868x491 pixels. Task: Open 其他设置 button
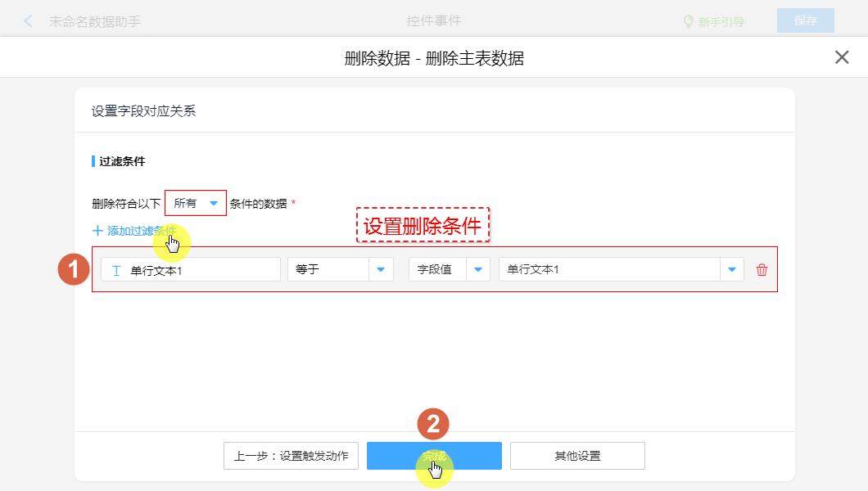577,456
